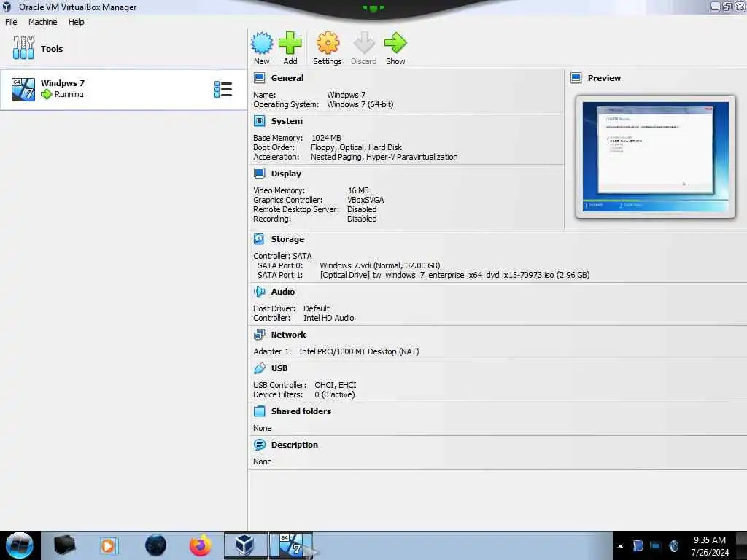Switch to VirtualBox Manager taskbar button
Screen dimensions: 747x560
(x=245, y=545)
